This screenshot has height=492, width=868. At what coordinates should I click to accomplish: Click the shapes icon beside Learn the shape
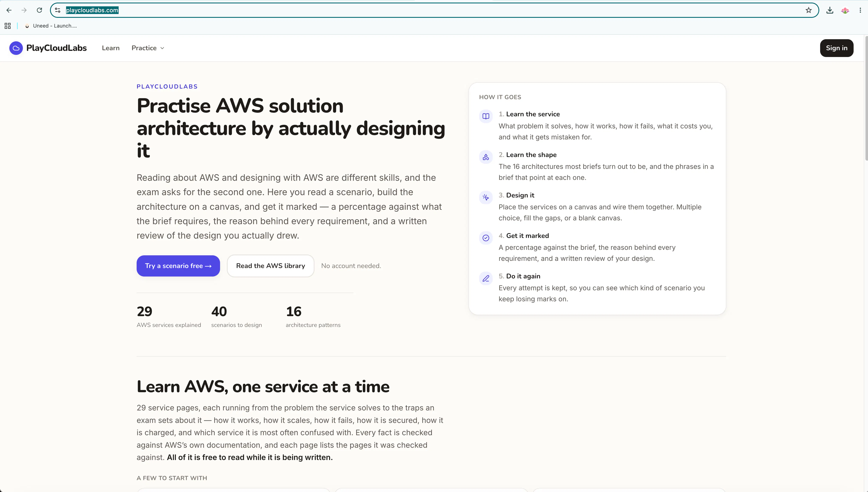(486, 157)
